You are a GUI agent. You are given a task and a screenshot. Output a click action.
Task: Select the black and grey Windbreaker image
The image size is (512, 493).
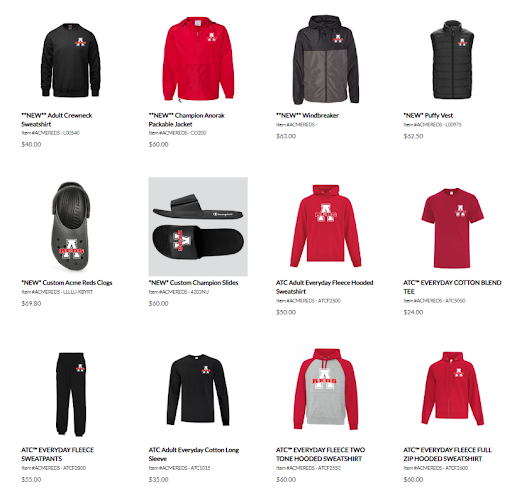pos(326,60)
